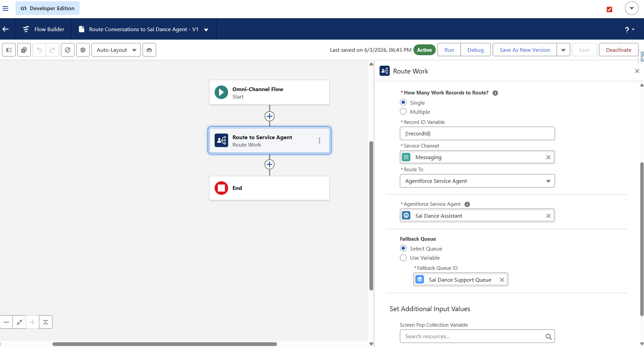Choose Use Variable radio option
Screen dimensions: 644x347
403,258
